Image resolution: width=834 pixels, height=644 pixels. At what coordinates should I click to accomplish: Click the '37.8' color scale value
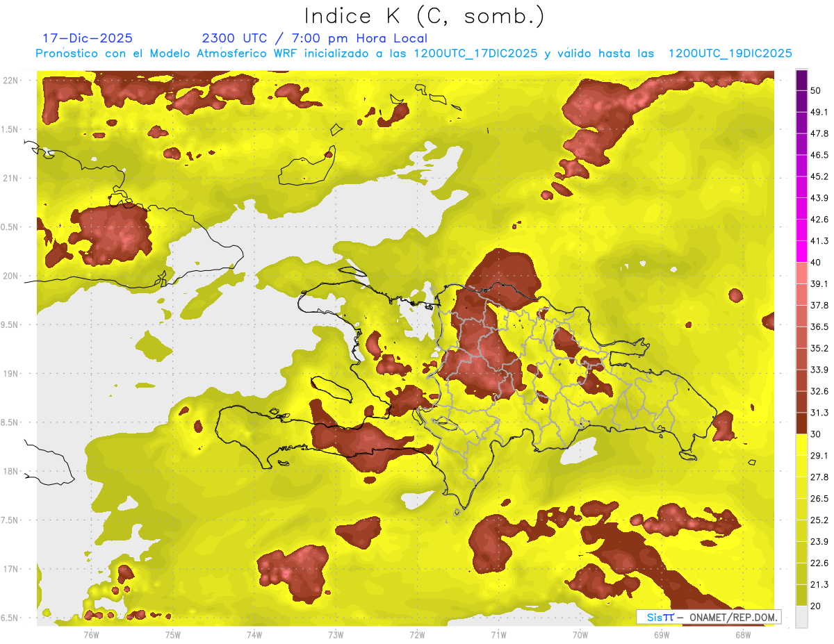(x=819, y=305)
